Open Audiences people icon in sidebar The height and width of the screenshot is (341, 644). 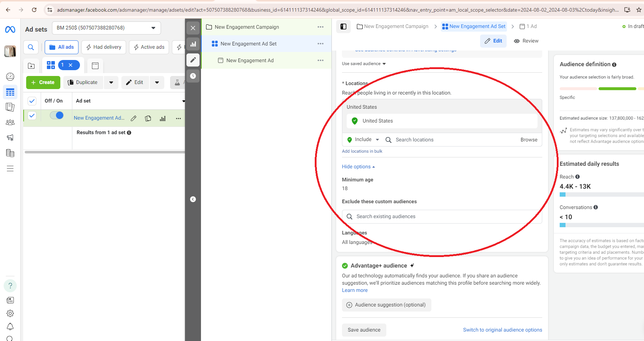point(10,123)
